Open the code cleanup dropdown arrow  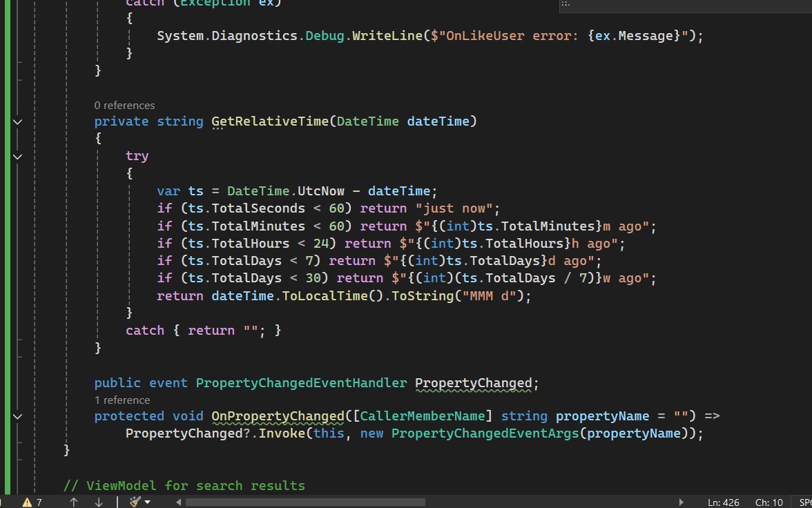[148, 502]
